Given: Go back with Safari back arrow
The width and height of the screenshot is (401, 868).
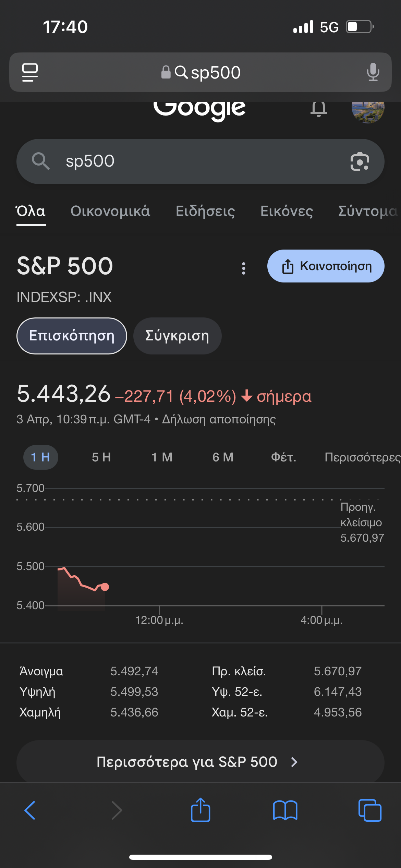Looking at the screenshot, I should coord(30,810).
